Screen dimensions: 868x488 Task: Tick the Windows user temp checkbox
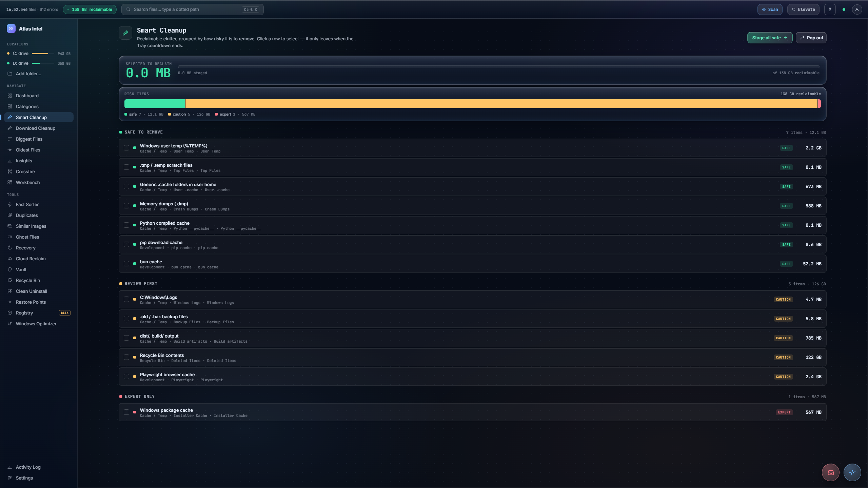(126, 148)
